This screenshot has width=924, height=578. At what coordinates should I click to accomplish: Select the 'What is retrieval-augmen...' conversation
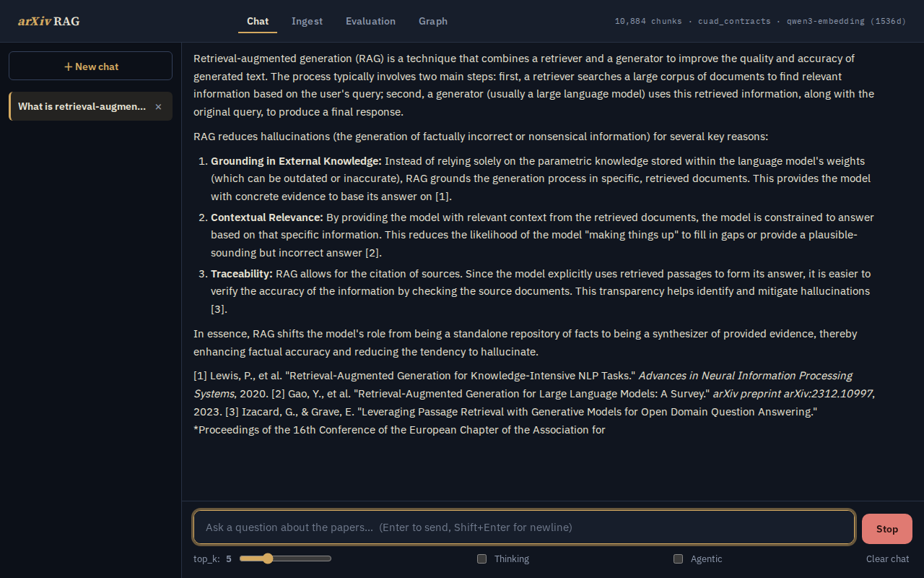[82, 106]
